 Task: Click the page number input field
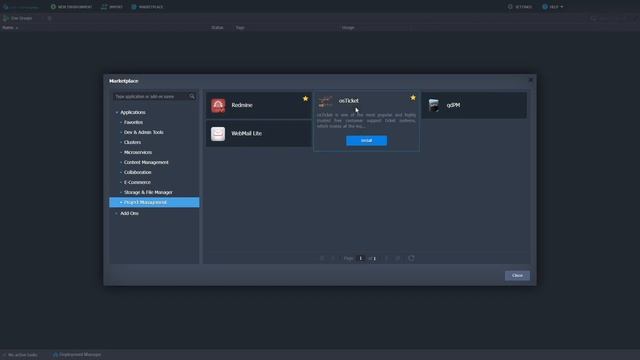(360, 258)
